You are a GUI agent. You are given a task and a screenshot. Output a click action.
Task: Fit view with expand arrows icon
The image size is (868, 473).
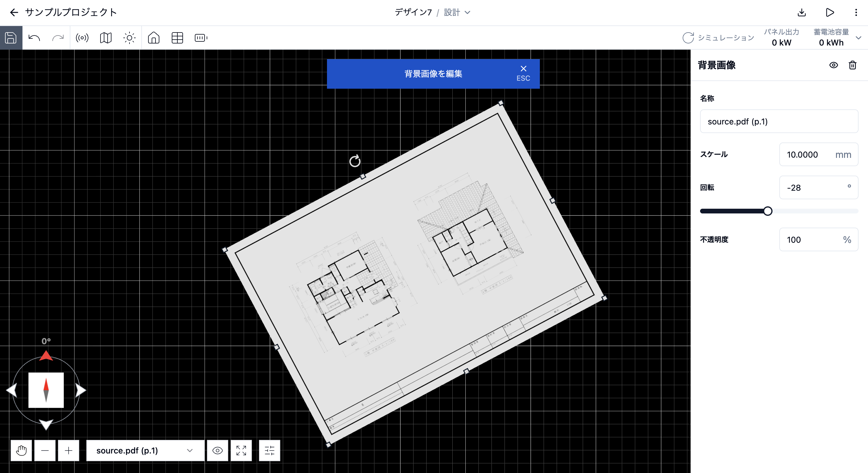click(x=241, y=451)
